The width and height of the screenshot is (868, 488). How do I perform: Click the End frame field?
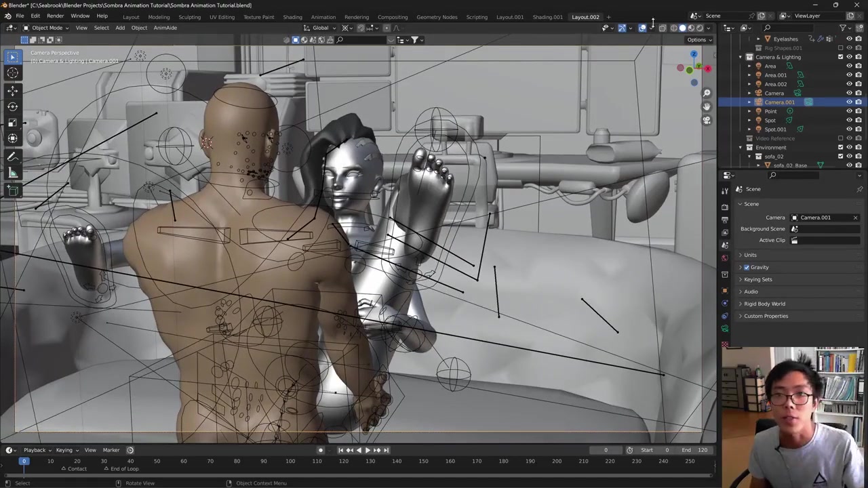click(x=696, y=450)
